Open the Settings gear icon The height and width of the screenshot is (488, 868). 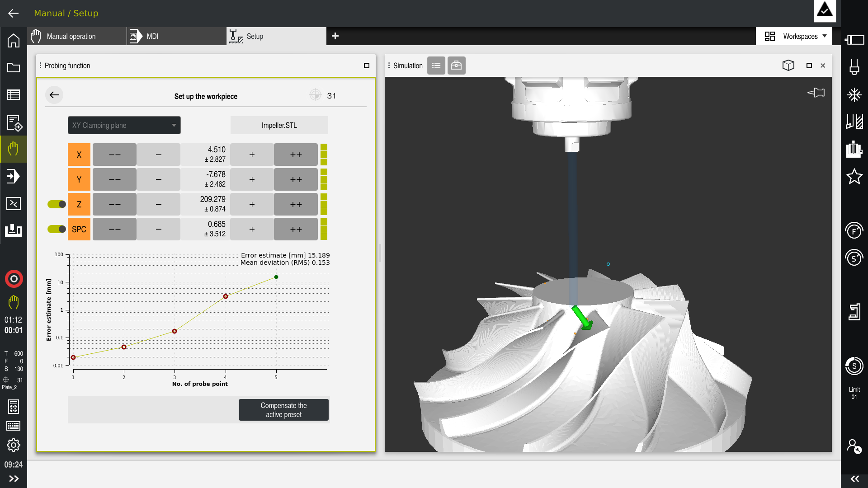[14, 446]
